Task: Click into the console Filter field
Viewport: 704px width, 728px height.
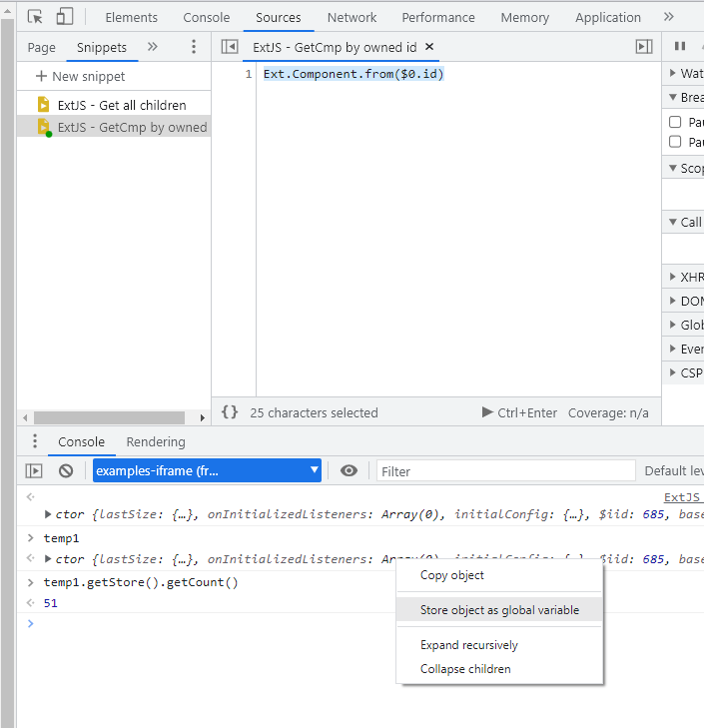Action: (x=505, y=471)
